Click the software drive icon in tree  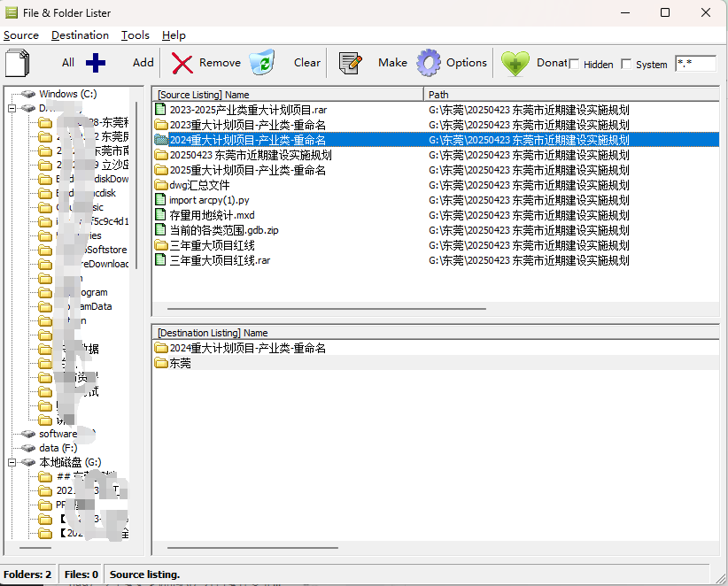28,435
